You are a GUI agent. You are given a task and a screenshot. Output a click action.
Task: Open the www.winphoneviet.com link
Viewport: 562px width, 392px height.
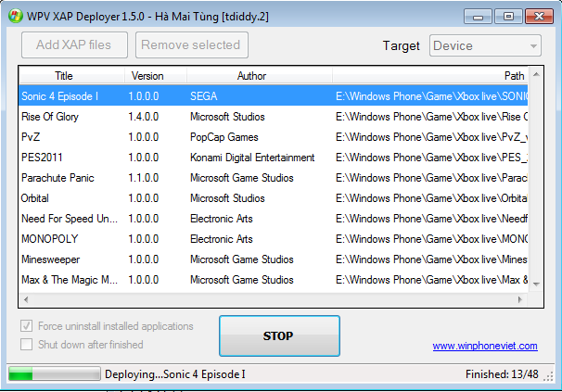485,346
